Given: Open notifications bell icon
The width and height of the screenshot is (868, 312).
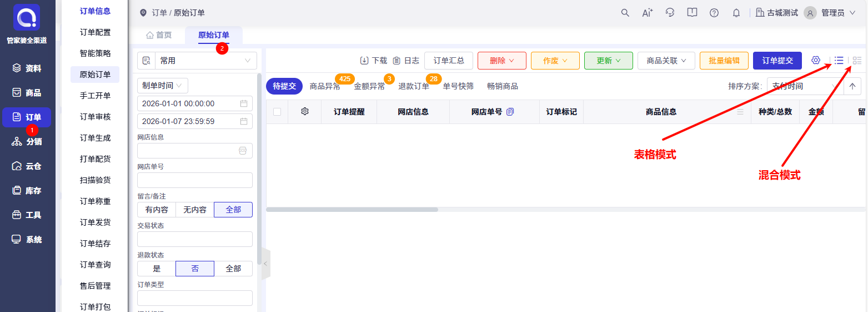Looking at the screenshot, I should [x=736, y=13].
